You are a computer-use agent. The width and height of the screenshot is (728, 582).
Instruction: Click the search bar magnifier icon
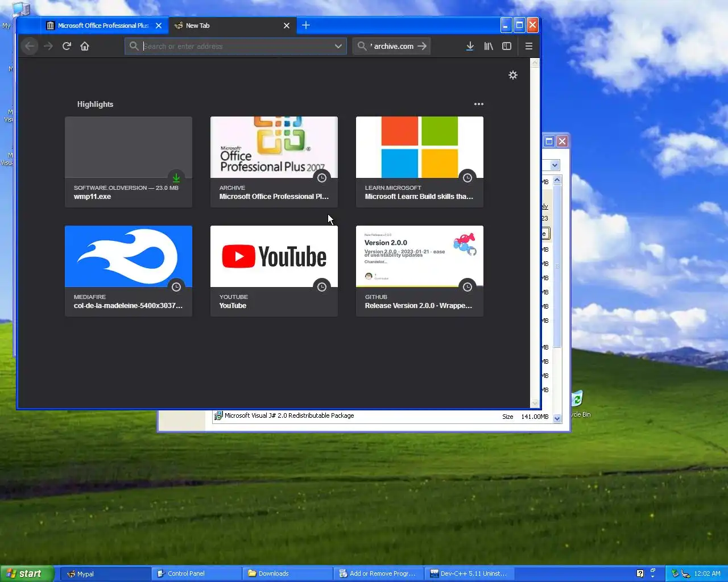coord(362,46)
